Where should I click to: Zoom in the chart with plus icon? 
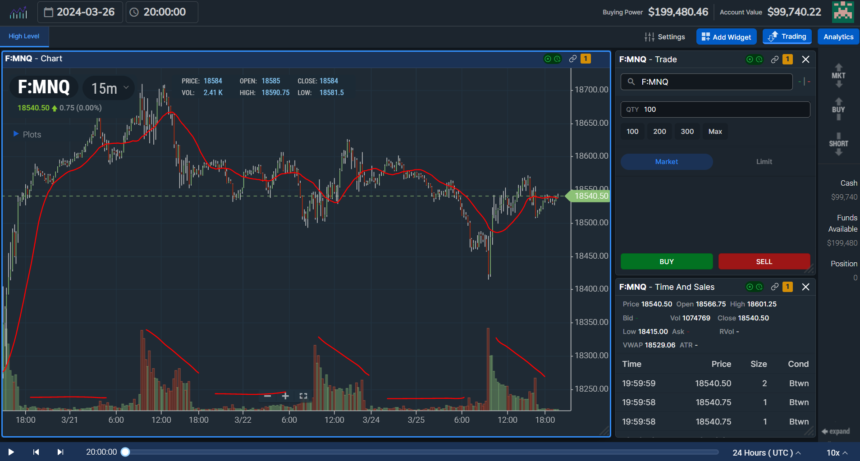(x=285, y=396)
